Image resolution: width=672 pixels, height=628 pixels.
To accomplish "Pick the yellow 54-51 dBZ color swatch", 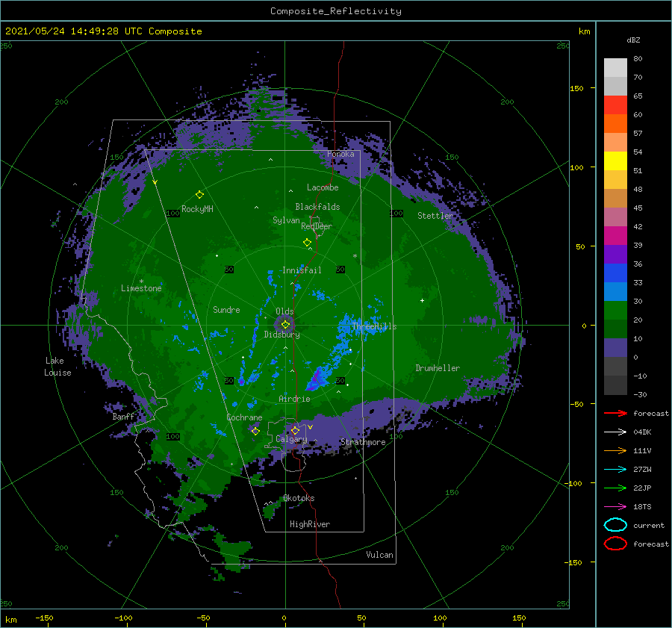I will [615, 161].
